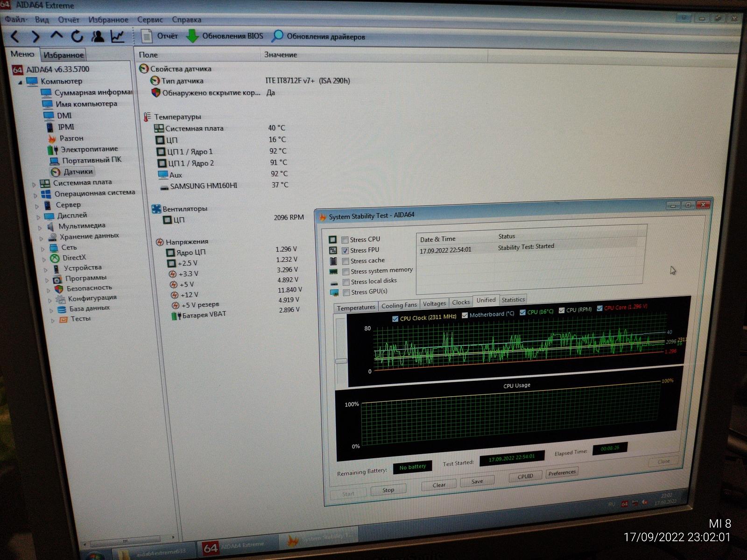Click the Back navigation arrow
The width and height of the screenshot is (747, 560).
(14, 36)
